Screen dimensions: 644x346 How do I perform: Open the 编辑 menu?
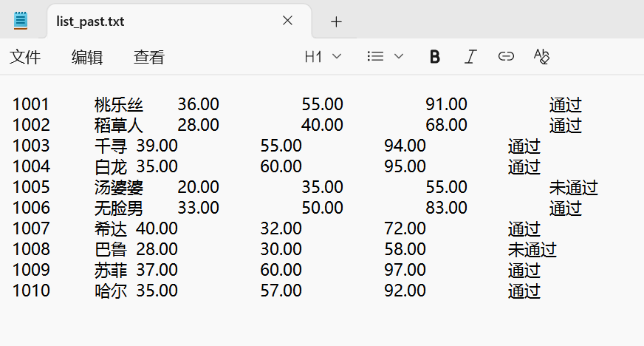87,57
